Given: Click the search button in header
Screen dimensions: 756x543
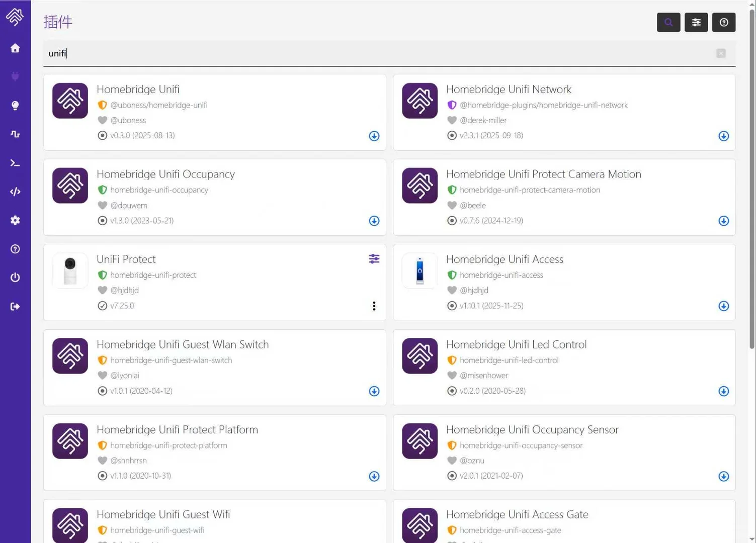Looking at the screenshot, I should 668,22.
